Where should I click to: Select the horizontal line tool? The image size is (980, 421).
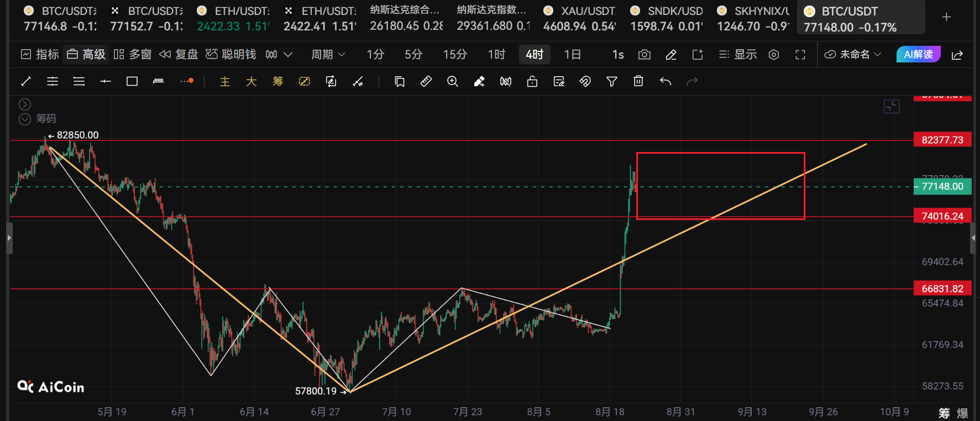click(x=106, y=81)
